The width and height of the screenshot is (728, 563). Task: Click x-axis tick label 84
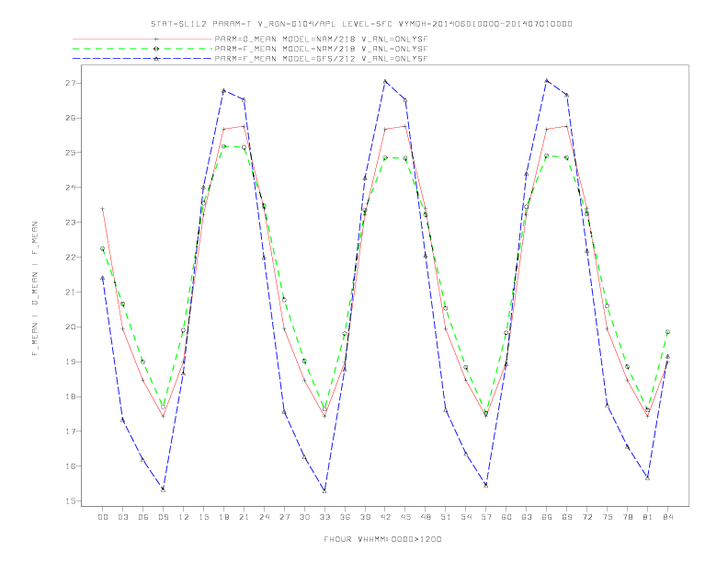click(668, 517)
